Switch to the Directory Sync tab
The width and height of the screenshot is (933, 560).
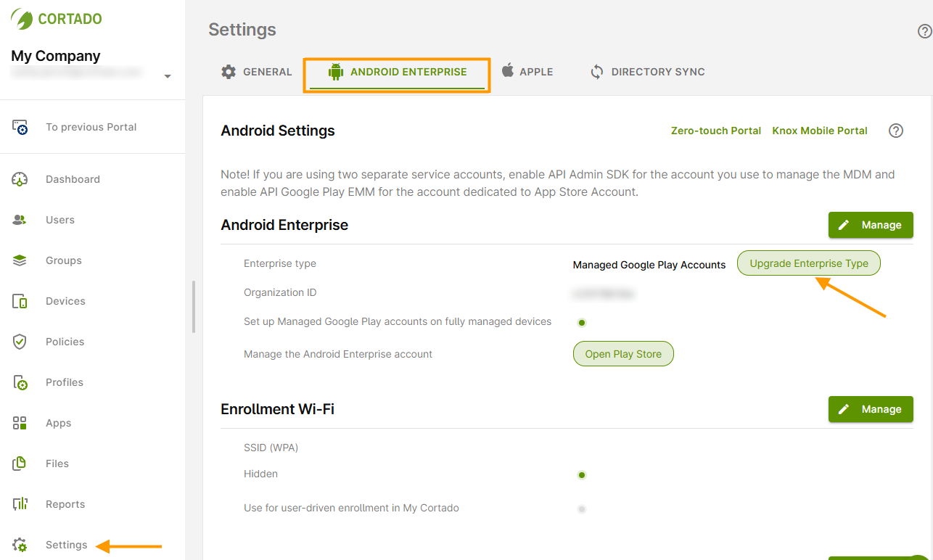pos(648,72)
